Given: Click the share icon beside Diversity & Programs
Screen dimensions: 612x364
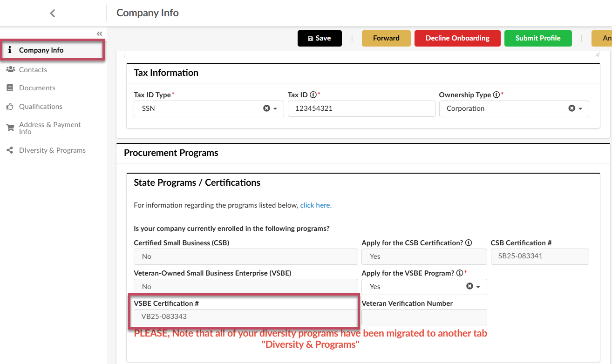Looking at the screenshot, I should [10, 150].
